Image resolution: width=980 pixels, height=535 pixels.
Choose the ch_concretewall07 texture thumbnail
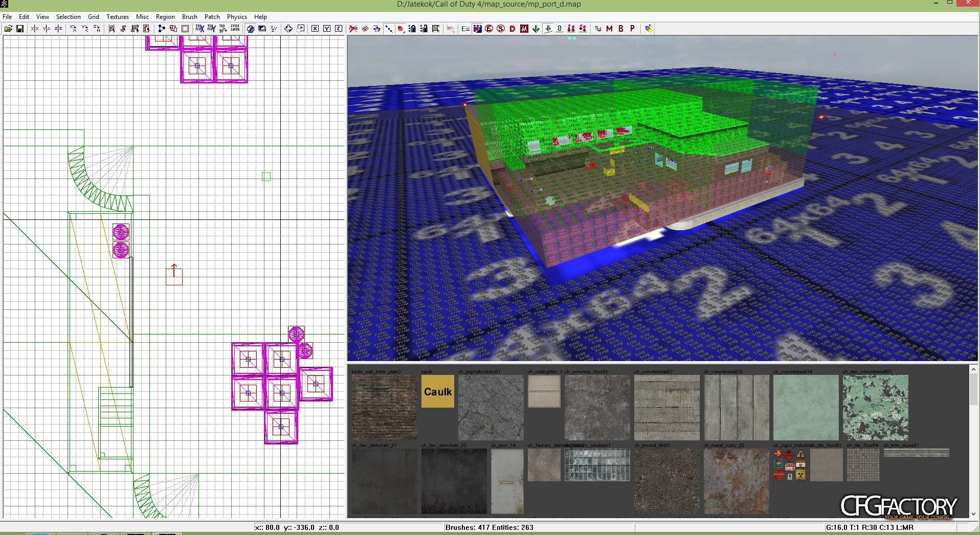click(667, 408)
